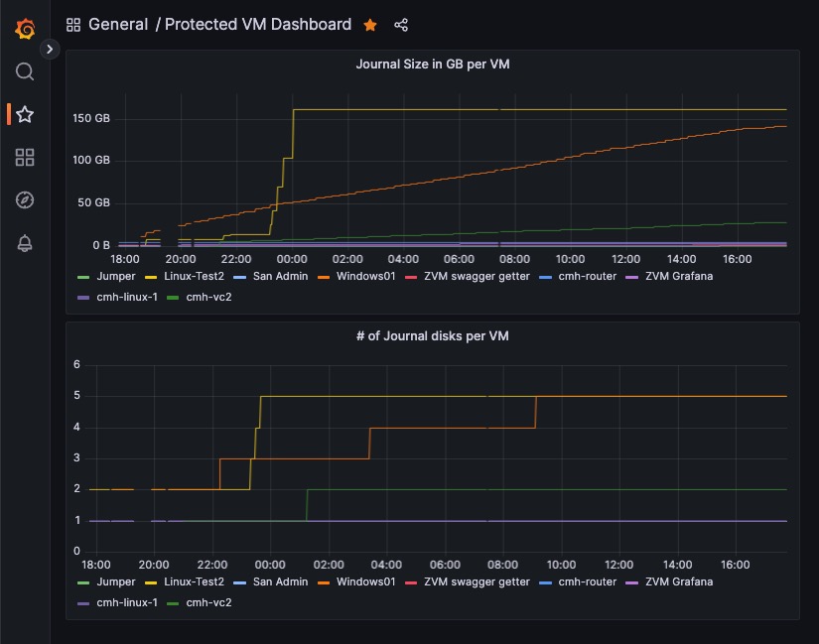The width and height of the screenshot is (819, 644).
Task: Open the # of Journal disks per VM panel menu
Action: coord(433,335)
